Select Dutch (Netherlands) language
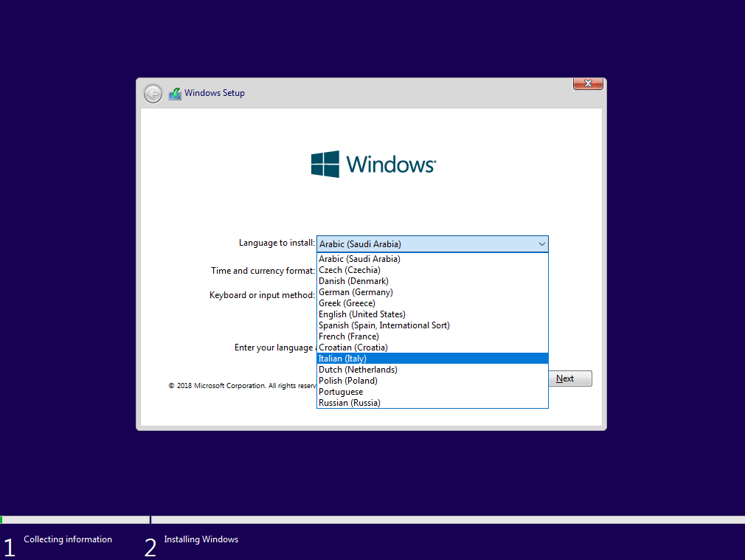This screenshot has width=745, height=560. pos(432,370)
